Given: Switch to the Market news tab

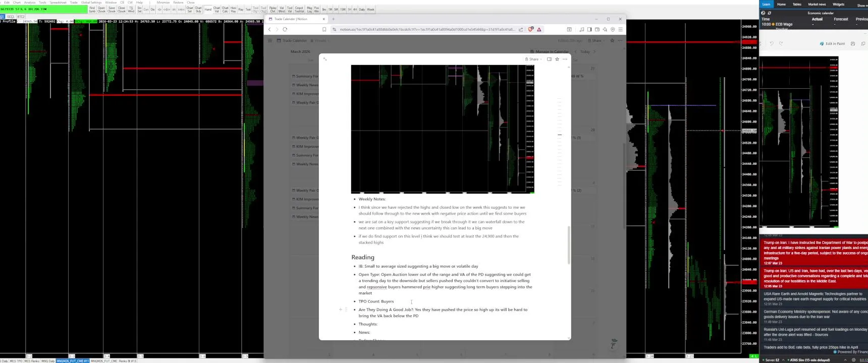Looking at the screenshot, I should (817, 4).
